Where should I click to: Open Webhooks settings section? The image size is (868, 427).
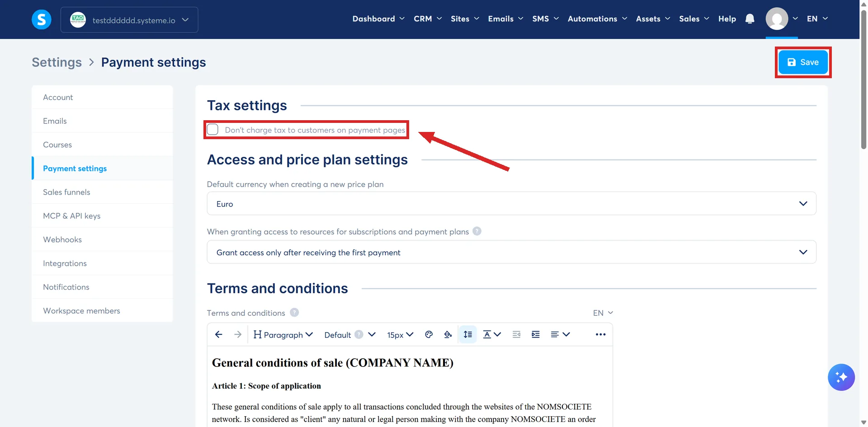[102, 239]
